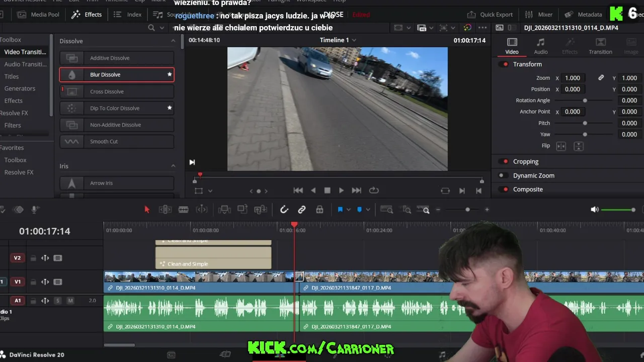Adjust the green volume slider

pyautogui.click(x=619, y=210)
